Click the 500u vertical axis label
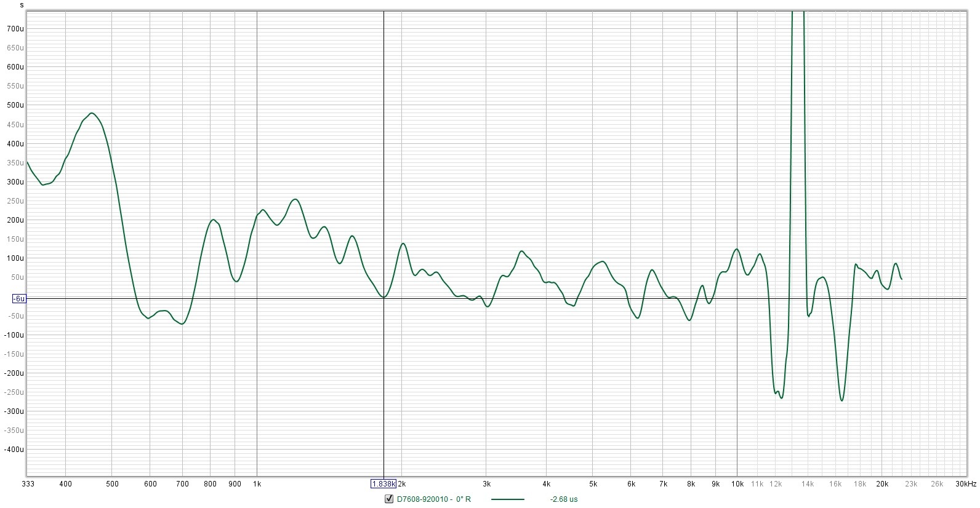The image size is (980, 508). click(16, 105)
